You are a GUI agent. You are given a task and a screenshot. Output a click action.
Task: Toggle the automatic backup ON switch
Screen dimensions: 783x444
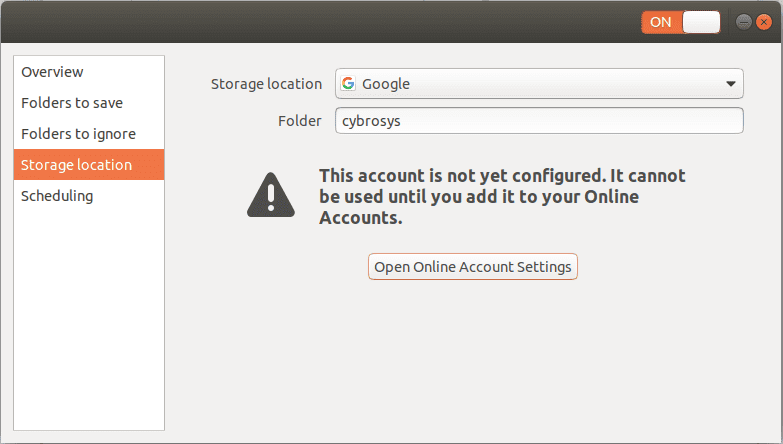681,22
